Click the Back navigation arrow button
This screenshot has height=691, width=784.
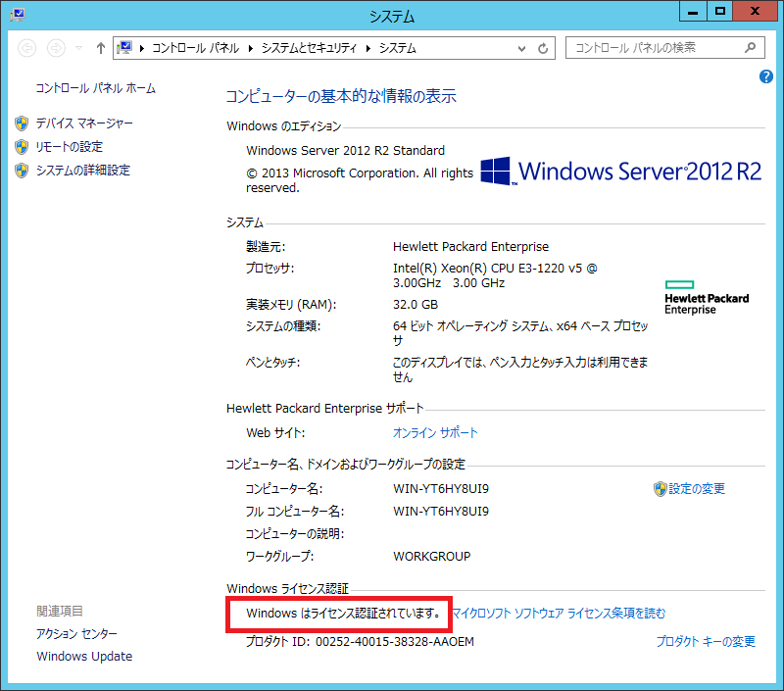coord(27,48)
